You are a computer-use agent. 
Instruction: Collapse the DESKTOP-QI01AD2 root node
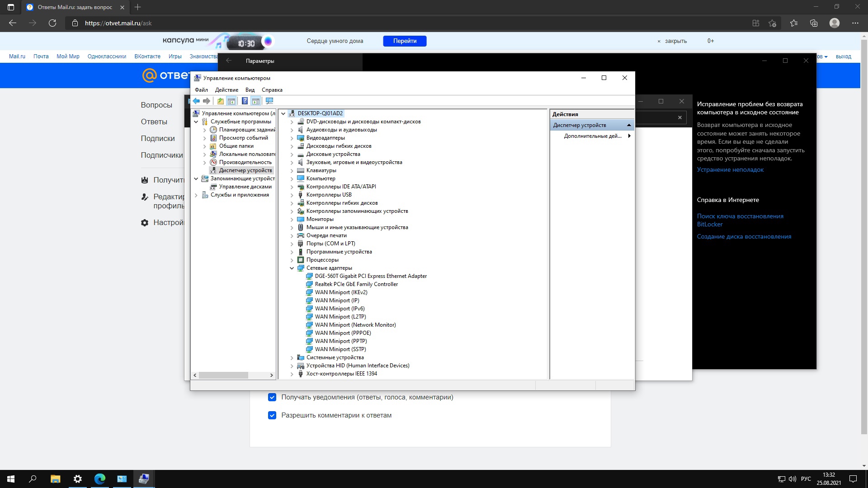tap(283, 113)
